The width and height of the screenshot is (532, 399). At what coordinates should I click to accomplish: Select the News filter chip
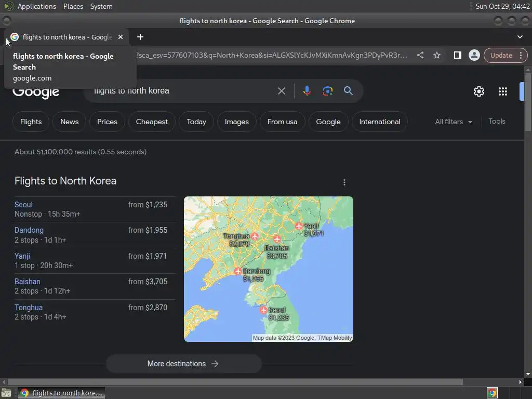[x=69, y=122]
